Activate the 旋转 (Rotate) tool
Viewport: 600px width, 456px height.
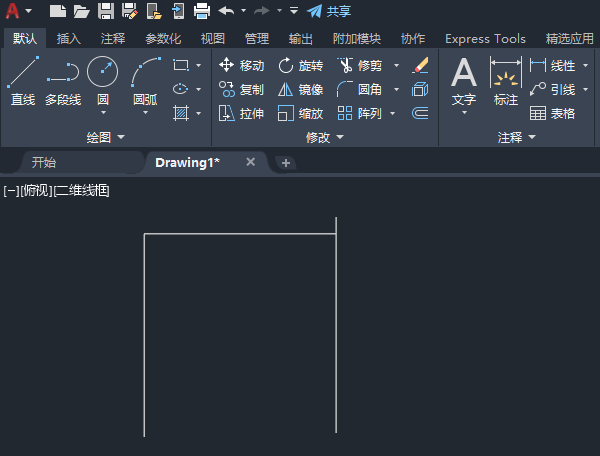(x=300, y=65)
